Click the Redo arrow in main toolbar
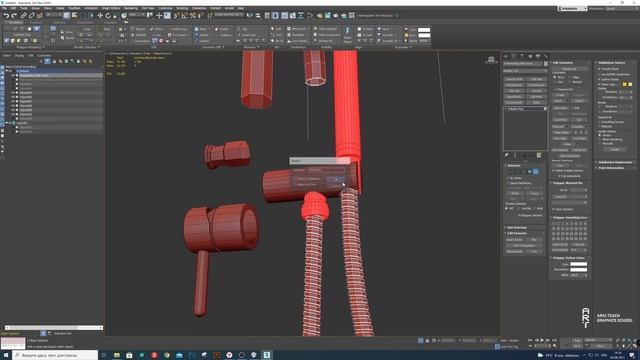 (14, 16)
